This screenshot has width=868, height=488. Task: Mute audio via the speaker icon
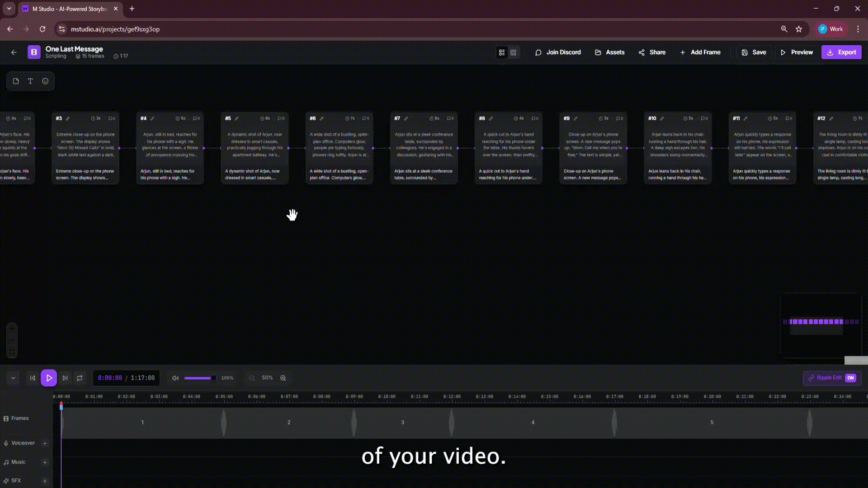point(175,378)
